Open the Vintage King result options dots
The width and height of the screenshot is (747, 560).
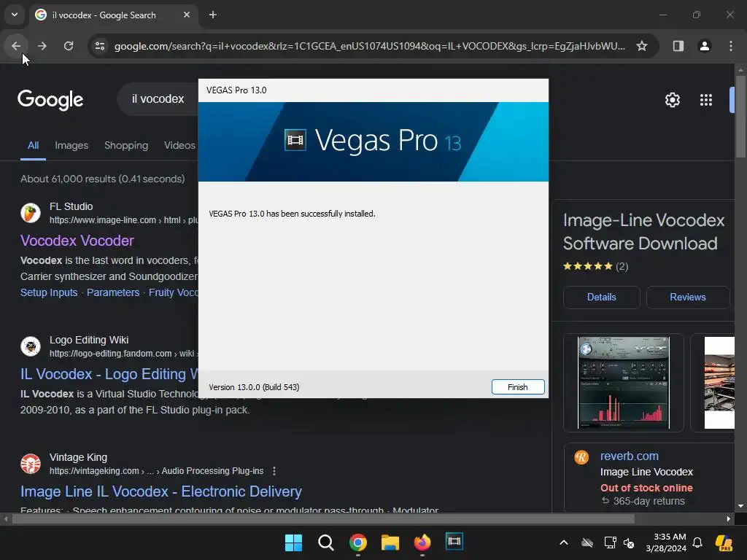click(x=274, y=471)
